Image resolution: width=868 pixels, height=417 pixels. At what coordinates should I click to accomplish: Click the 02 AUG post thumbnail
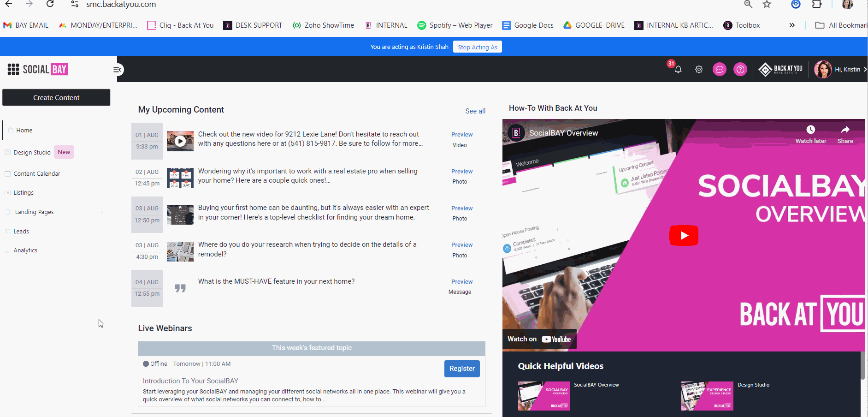180,178
